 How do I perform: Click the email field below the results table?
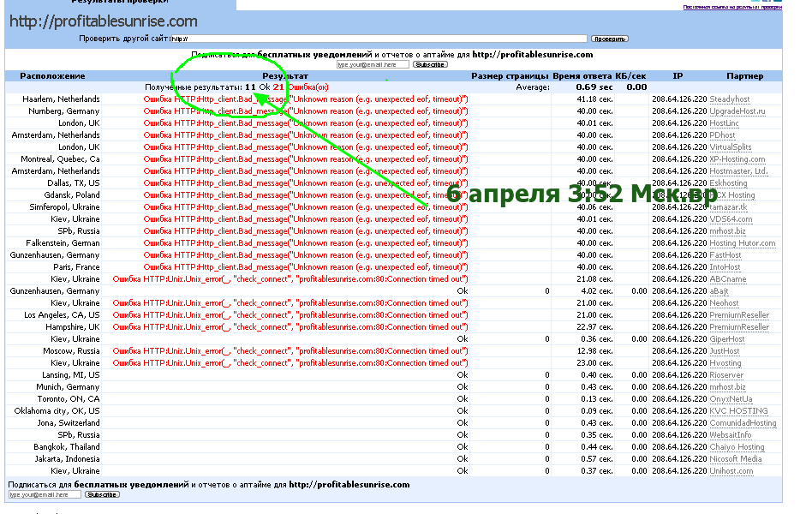coord(45,494)
